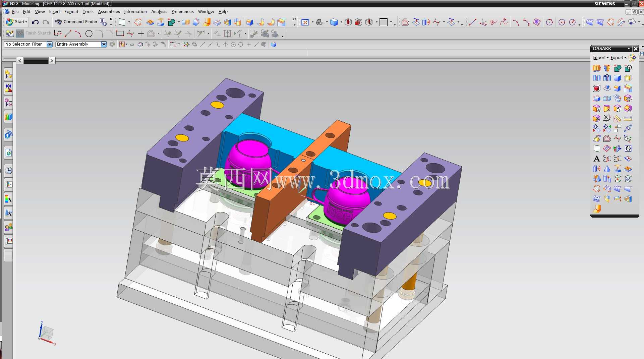Open the Assembly Navigator in the left sidebar

8,74
